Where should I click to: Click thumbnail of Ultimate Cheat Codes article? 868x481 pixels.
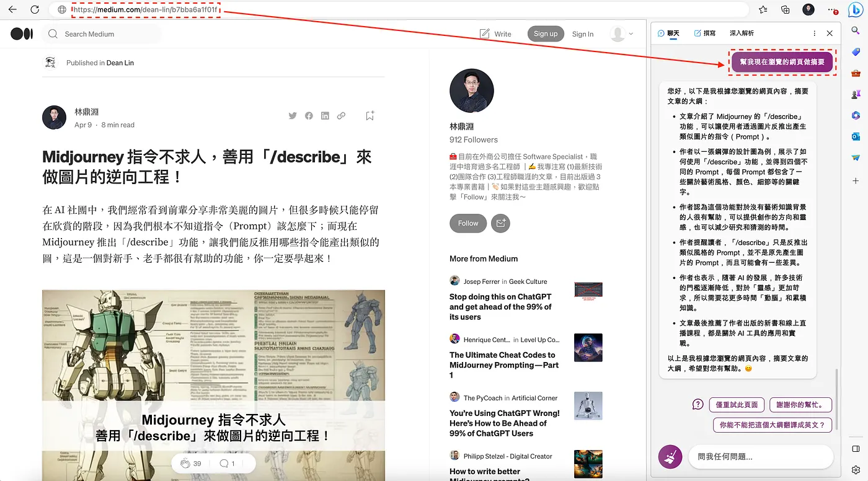(588, 348)
